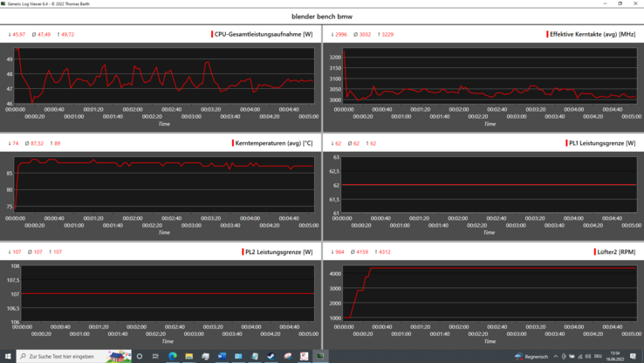Click the PL2 Leistungsgrenze chart title

point(278,252)
